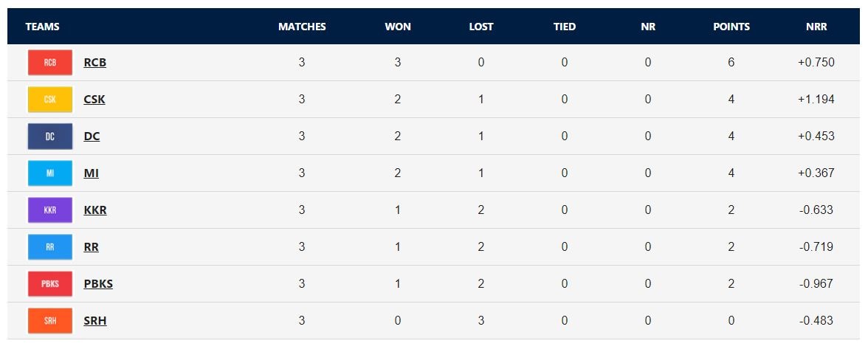This screenshot has height=349, width=868.
Task: Open the RCB team link
Action: pyautogui.click(x=94, y=63)
